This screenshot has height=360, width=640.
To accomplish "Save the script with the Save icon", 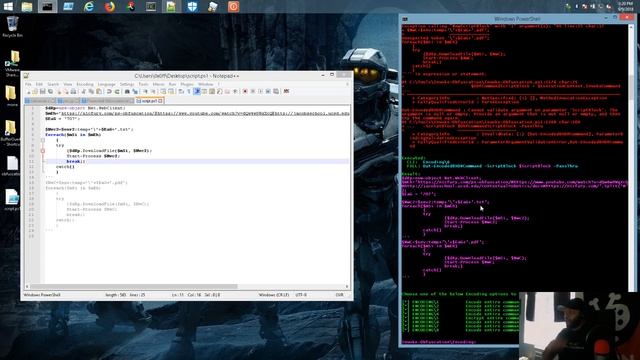I will pyautogui.click(x=42, y=91).
